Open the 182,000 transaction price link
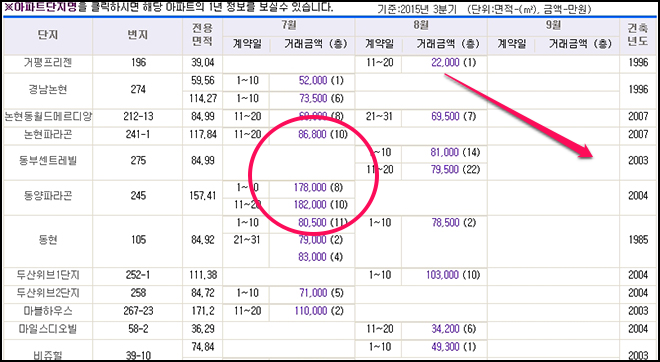This screenshot has width=660, height=362. (310, 205)
